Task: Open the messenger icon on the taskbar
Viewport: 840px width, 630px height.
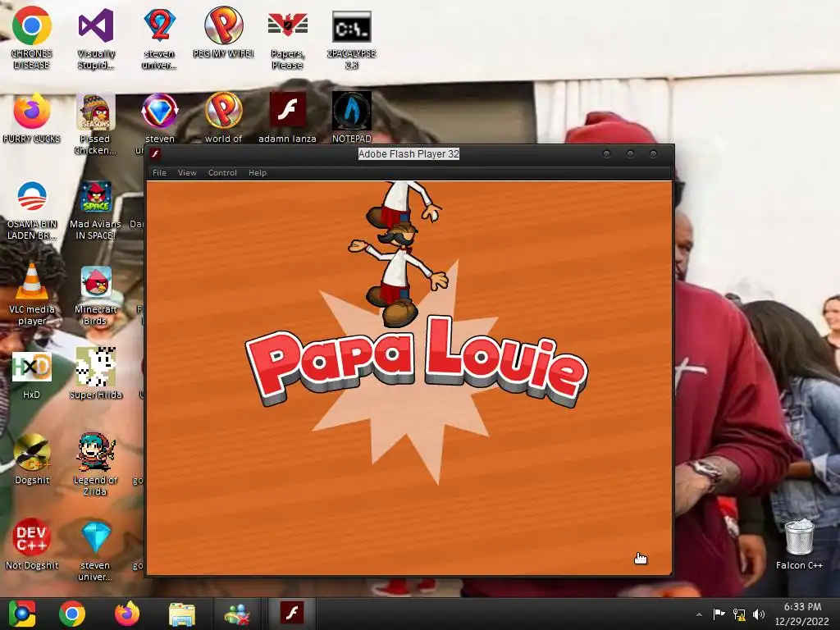Action: (x=237, y=614)
